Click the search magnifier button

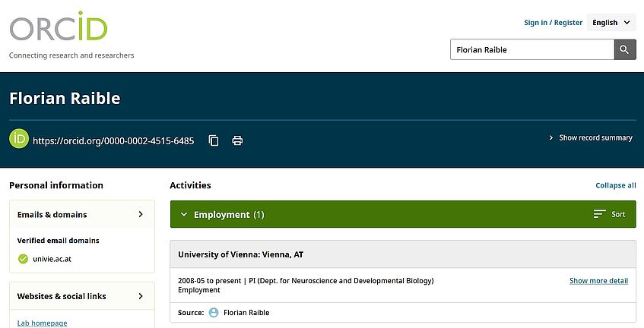click(625, 50)
